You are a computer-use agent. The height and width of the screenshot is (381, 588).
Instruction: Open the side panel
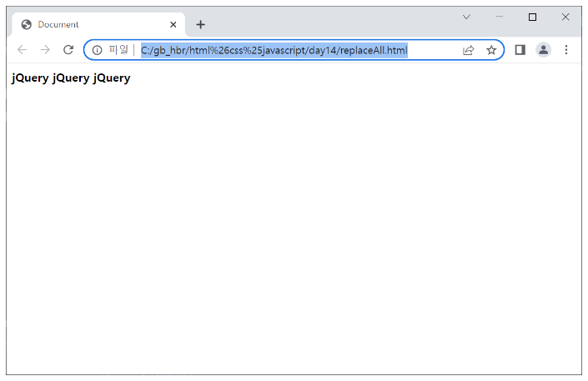pos(520,50)
